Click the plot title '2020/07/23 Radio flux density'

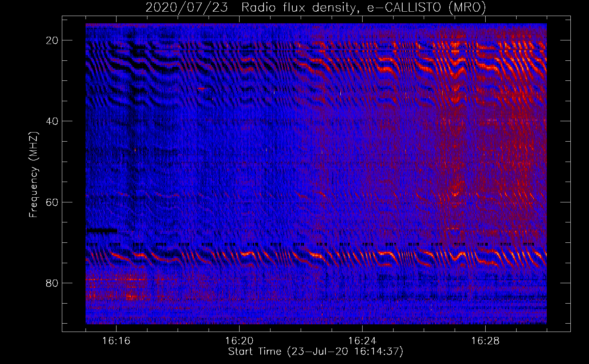tap(316, 7)
